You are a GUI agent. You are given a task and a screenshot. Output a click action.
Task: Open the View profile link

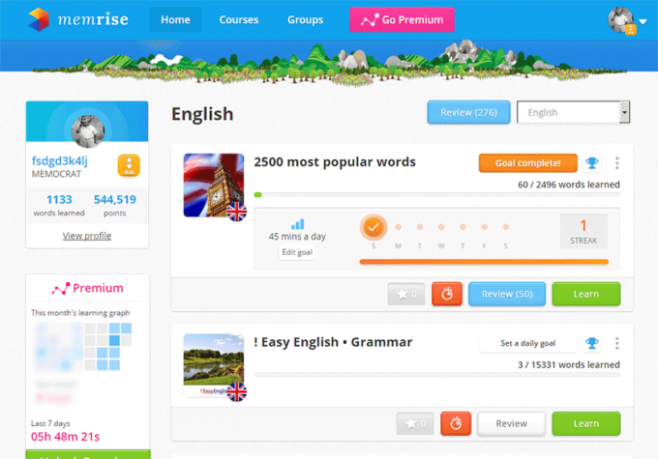click(87, 236)
